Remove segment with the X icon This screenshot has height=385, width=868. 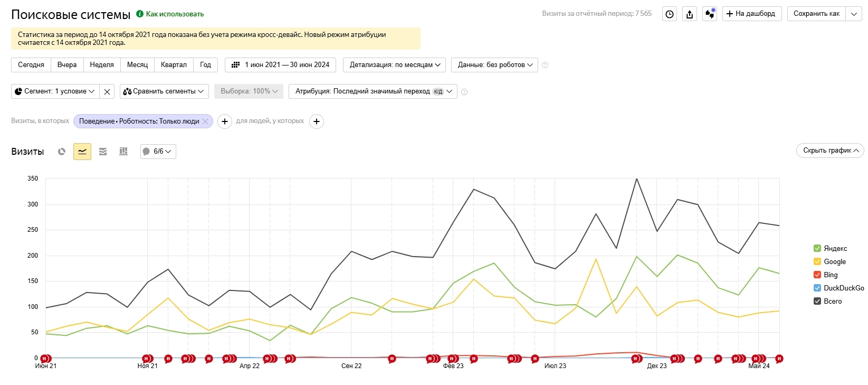pos(107,91)
